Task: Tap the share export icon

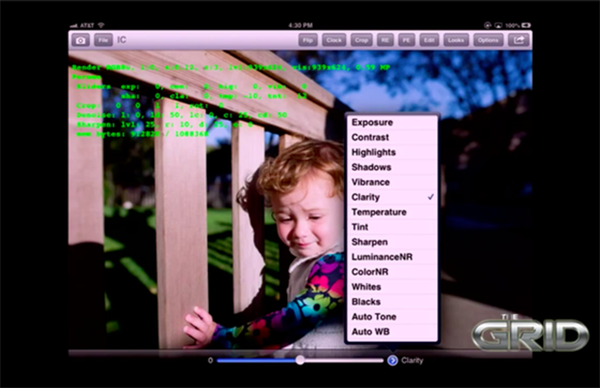Action: [518, 40]
